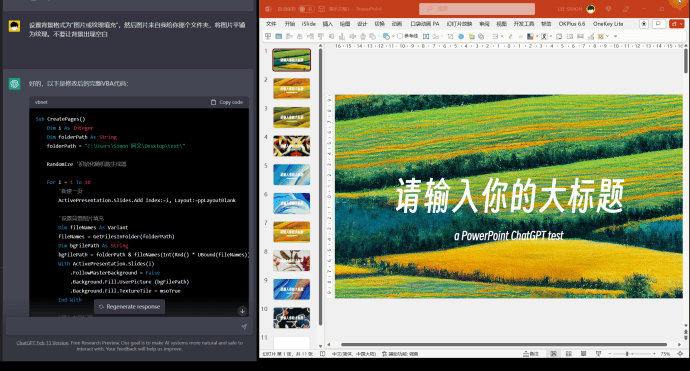Viewport: 690px width, 371px height.
Task: Open the diamond premium icon in PowerPoint title bar
Action: click(609, 9)
